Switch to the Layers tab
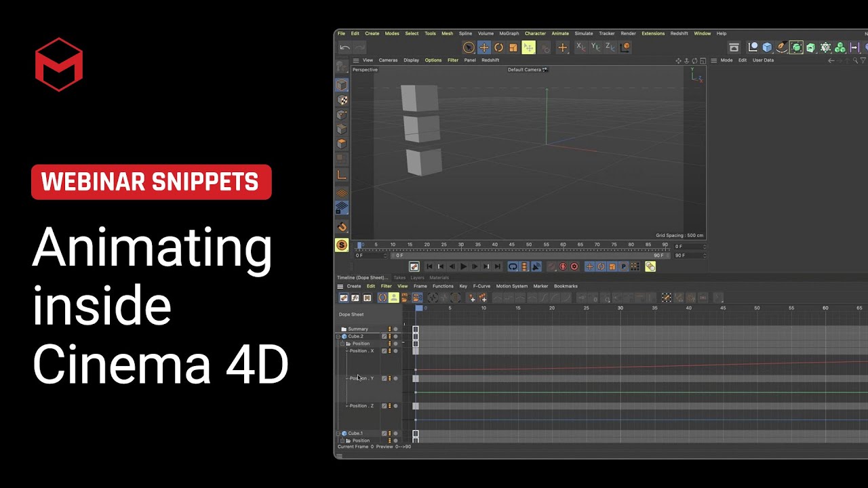Screen dimensions: 868x488 (x=417, y=277)
